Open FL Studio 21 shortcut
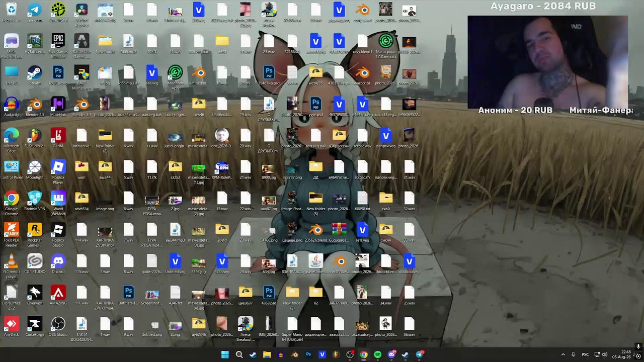The width and height of the screenshot is (644, 362). tap(35, 138)
